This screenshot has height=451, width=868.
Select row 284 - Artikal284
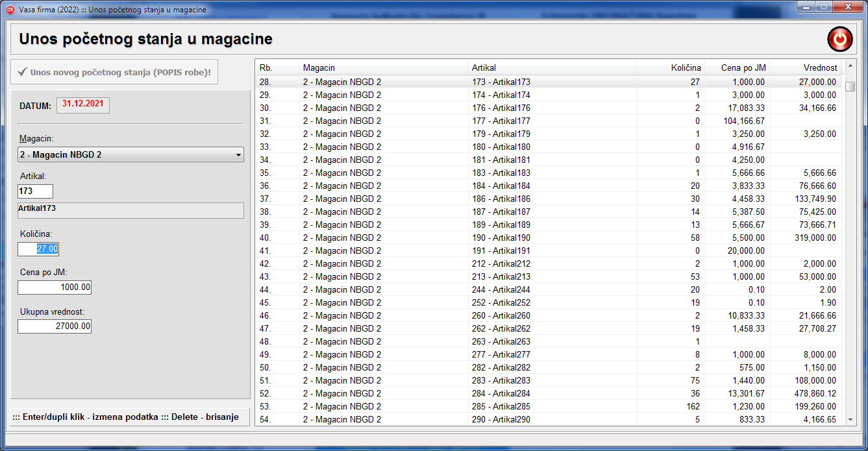tap(549, 393)
